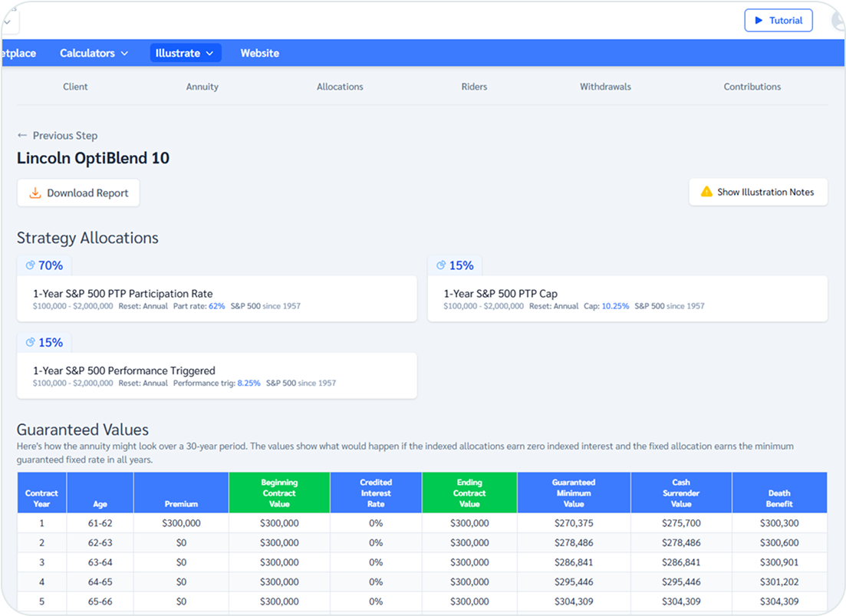
Task: Expand the Illustrate dropdown chevron
Action: click(210, 54)
